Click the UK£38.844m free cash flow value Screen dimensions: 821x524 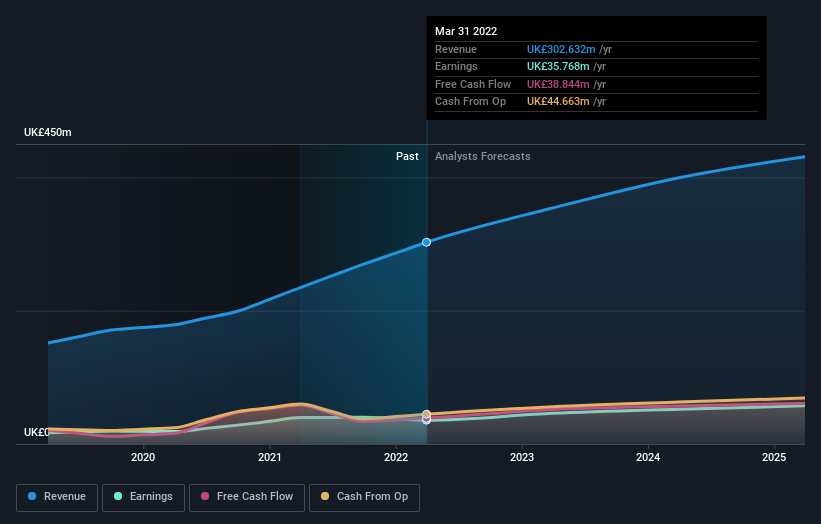click(558, 84)
